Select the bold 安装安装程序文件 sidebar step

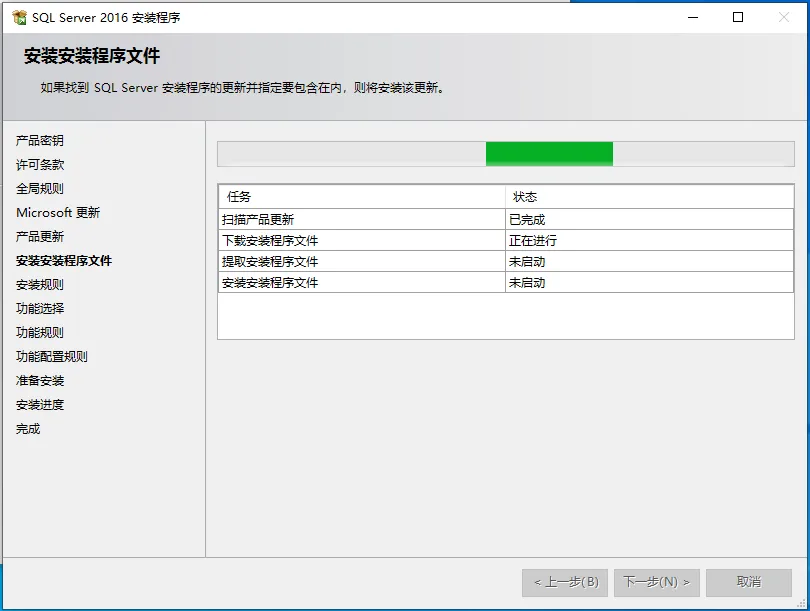click(64, 261)
